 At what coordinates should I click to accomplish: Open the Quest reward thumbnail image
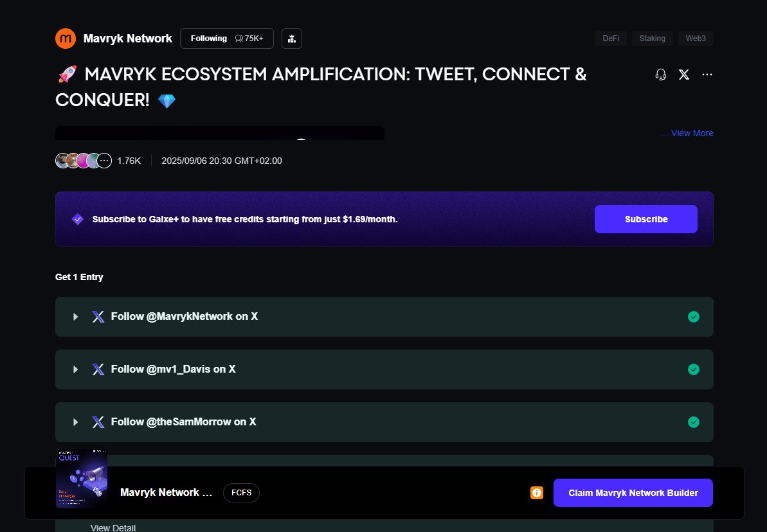tap(81, 479)
